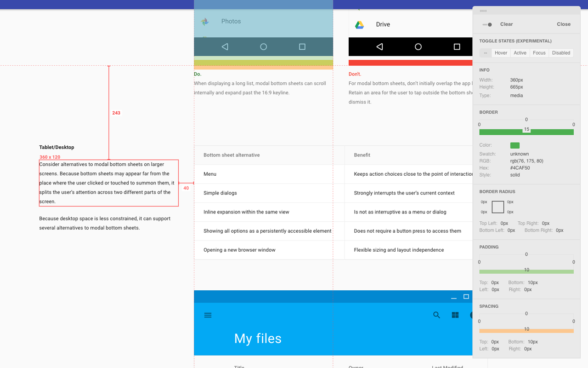Toggle the inspector switch next to Clear

487,24
